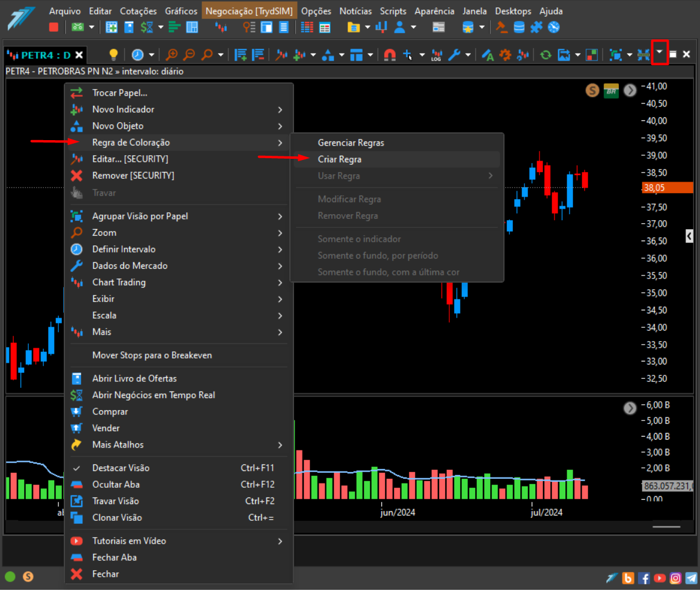Open the YouTube icon in status bar
The image size is (700, 590).
[659, 578]
